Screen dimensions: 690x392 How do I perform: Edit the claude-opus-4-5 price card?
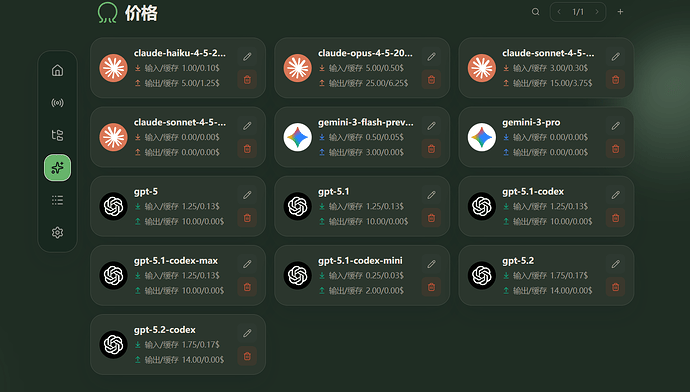click(431, 57)
